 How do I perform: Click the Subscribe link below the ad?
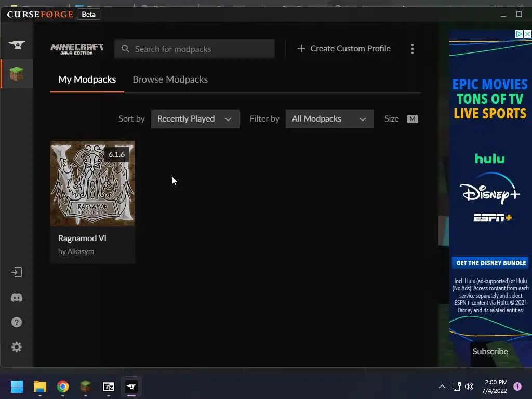490,352
